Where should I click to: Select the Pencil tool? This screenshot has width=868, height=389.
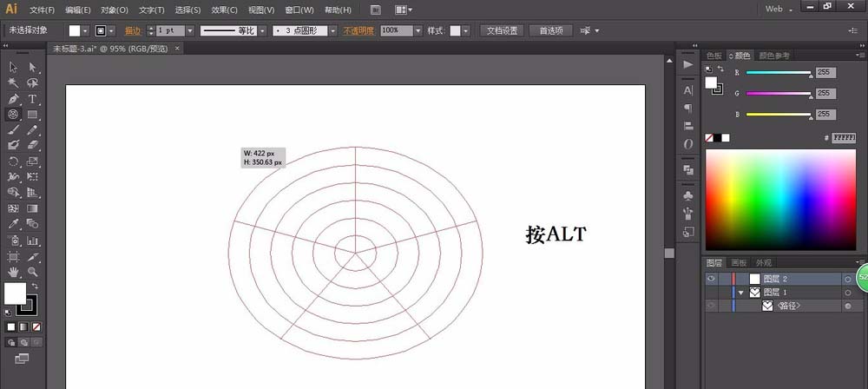(33, 129)
